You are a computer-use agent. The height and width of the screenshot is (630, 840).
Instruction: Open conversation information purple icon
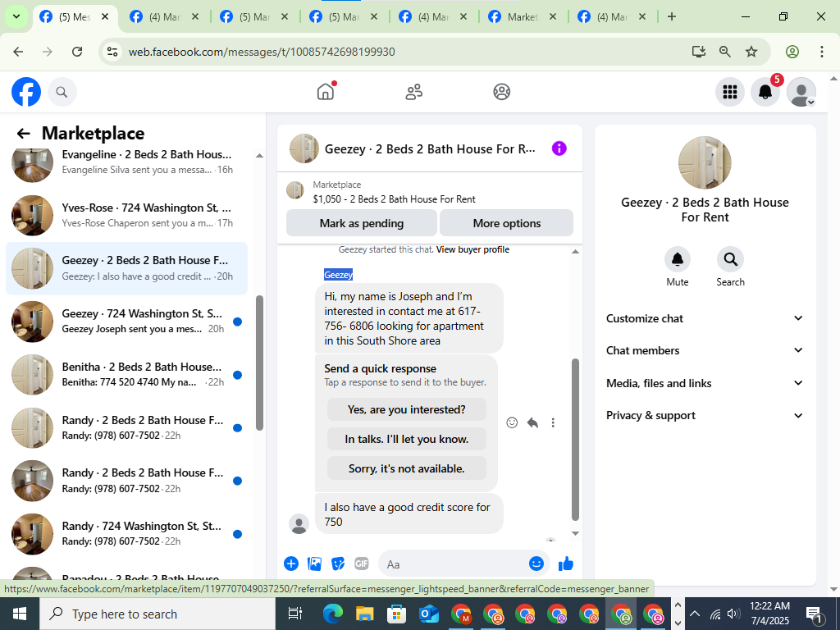coord(559,148)
